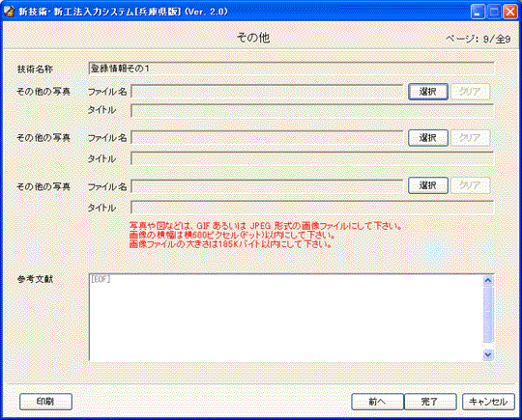Screen dimensions: 522x420
Task: Click クリア button for first その他の写真
Action: (470, 92)
